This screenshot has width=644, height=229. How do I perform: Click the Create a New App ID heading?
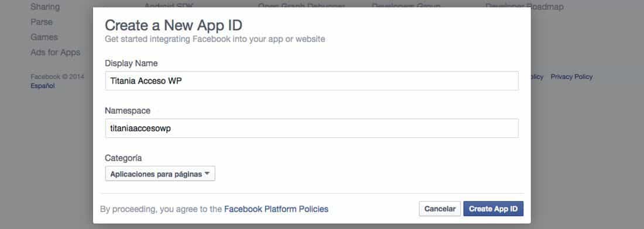coord(174,25)
